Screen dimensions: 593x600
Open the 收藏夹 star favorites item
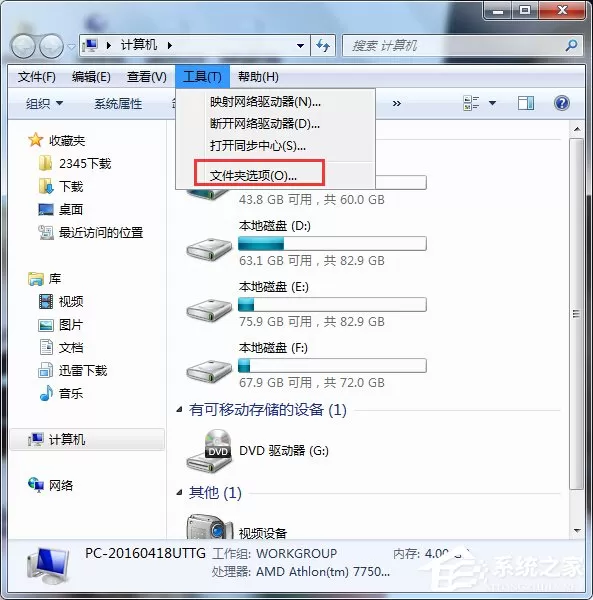click(57, 140)
